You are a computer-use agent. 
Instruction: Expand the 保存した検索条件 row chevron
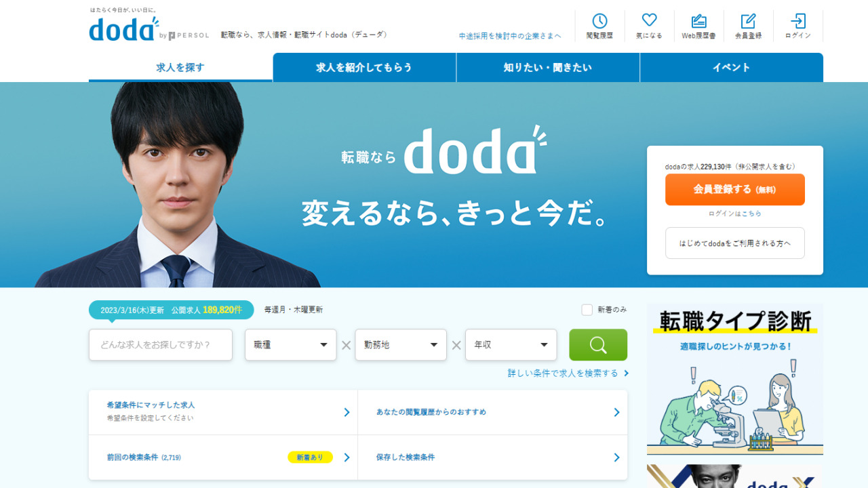click(616, 457)
